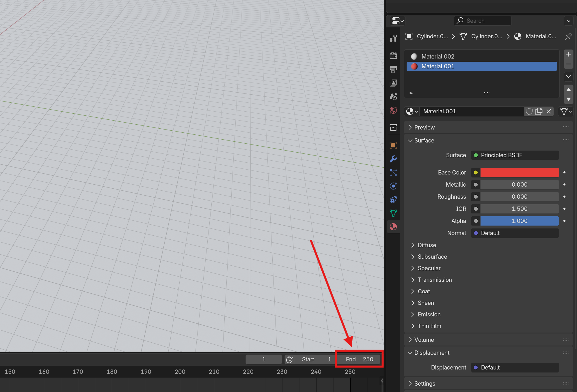
Task: Open the Render properties tab
Action: (393, 55)
